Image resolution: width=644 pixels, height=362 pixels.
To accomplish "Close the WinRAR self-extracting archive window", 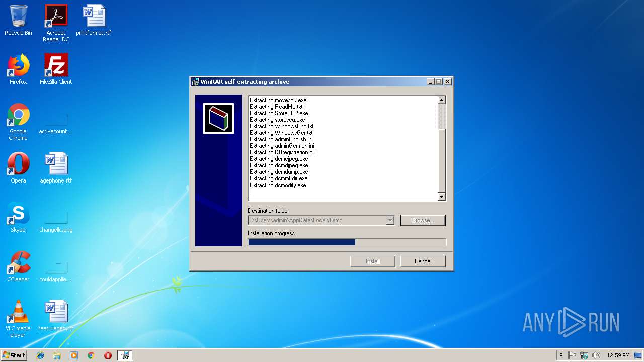I will 447,82.
